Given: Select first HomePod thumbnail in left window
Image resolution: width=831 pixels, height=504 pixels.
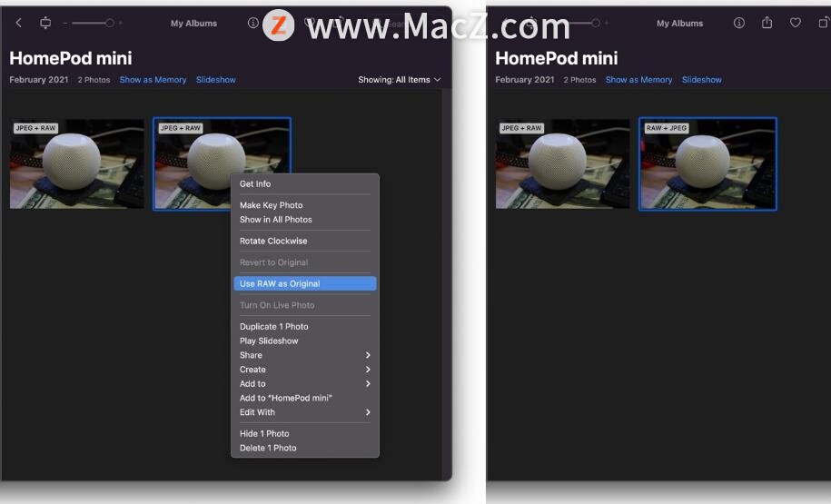Looking at the screenshot, I should pyautogui.click(x=77, y=163).
